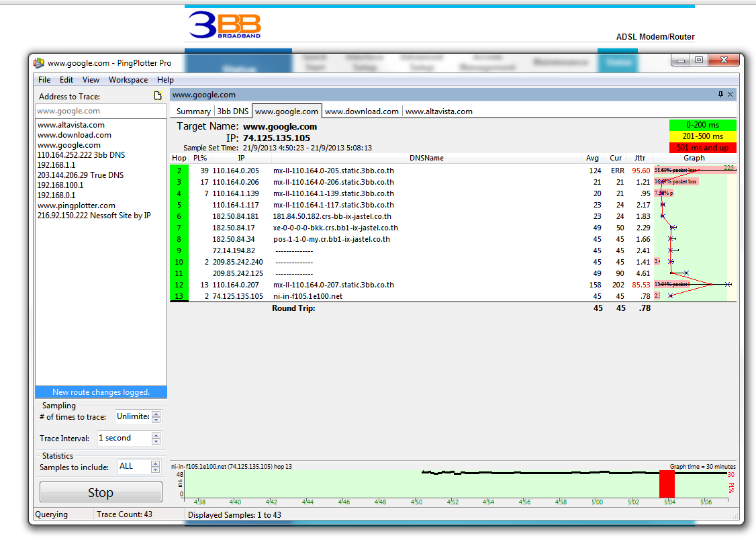Decrease the Trace Interval with down arrow
The width and height of the screenshot is (756, 548).
pyautogui.click(x=156, y=441)
